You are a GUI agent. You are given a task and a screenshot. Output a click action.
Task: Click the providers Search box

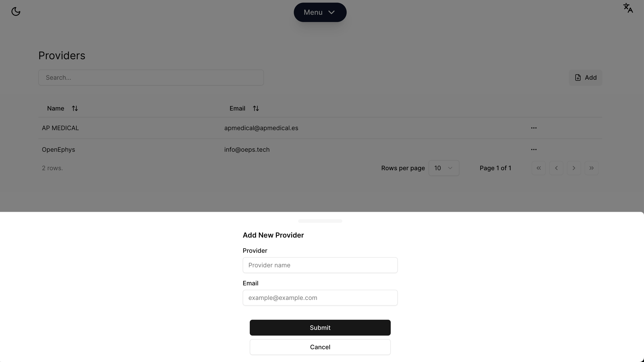(151, 78)
